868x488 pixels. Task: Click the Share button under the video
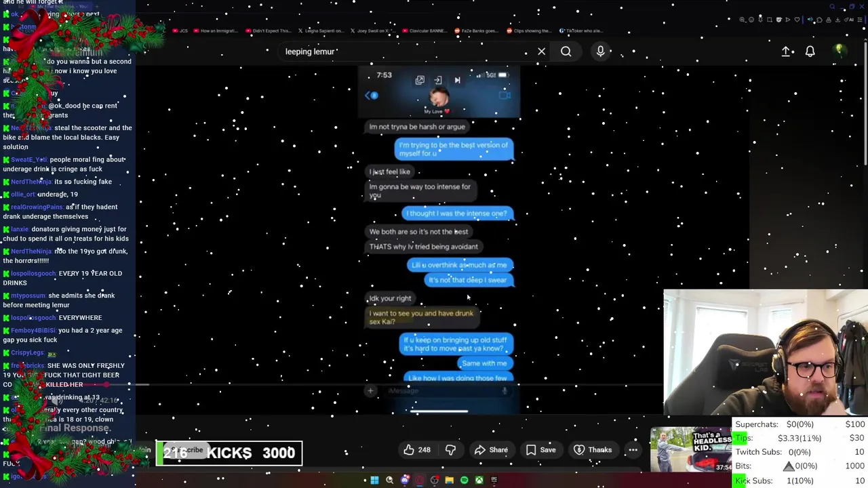[491, 450]
